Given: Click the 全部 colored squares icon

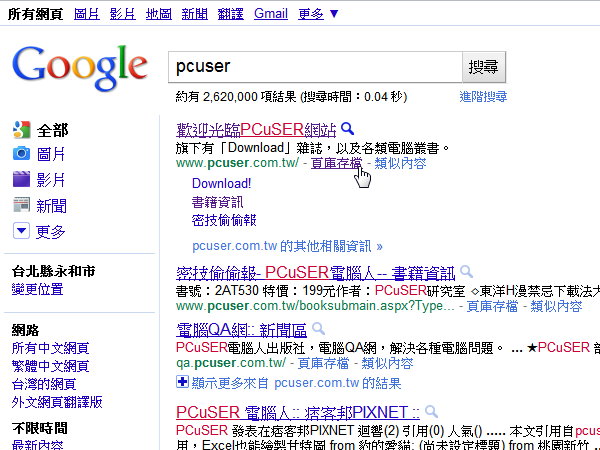Looking at the screenshot, I should coord(21,130).
